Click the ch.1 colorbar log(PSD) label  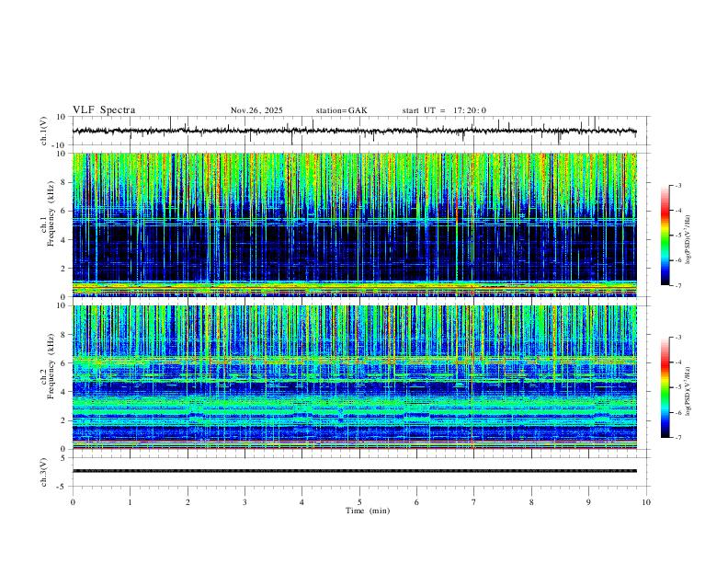coord(688,240)
